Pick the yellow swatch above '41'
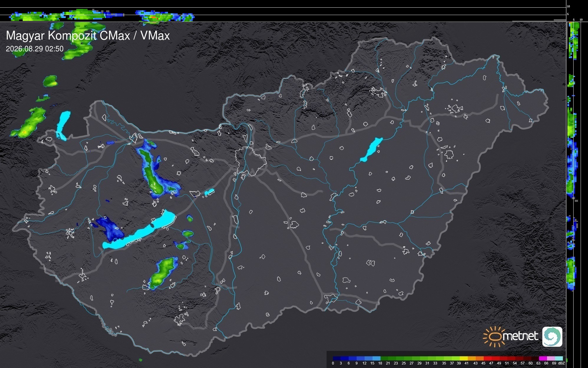588x368 pixels. point(464,358)
